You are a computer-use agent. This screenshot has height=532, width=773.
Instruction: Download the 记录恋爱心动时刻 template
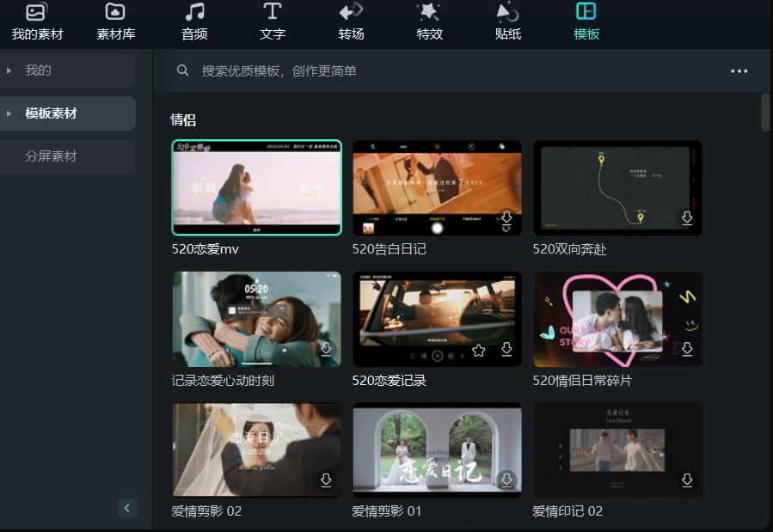pos(326,349)
